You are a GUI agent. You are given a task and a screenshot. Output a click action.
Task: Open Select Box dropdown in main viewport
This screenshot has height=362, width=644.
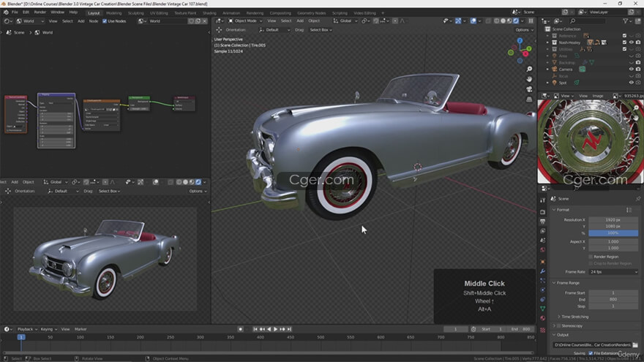(x=321, y=30)
